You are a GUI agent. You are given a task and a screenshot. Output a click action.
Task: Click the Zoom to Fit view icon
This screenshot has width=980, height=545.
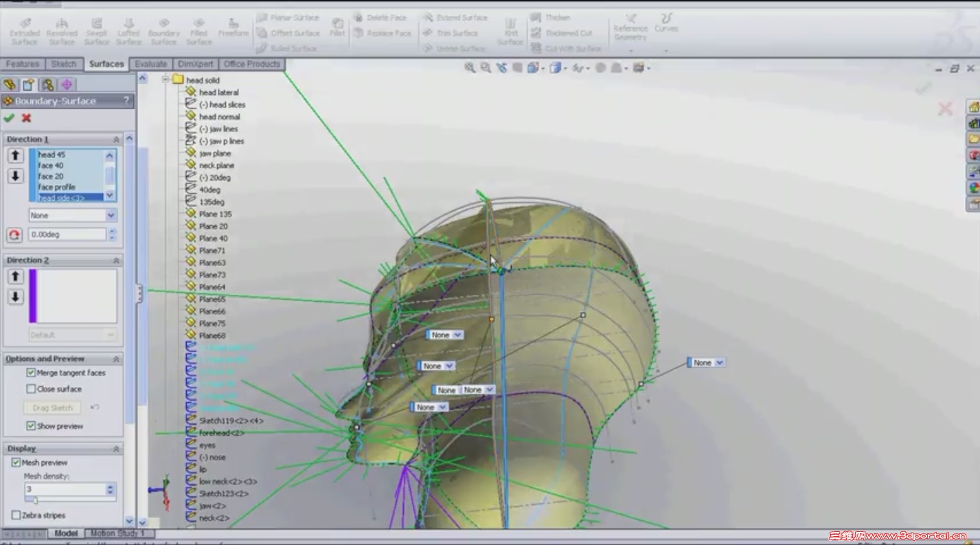coord(470,67)
